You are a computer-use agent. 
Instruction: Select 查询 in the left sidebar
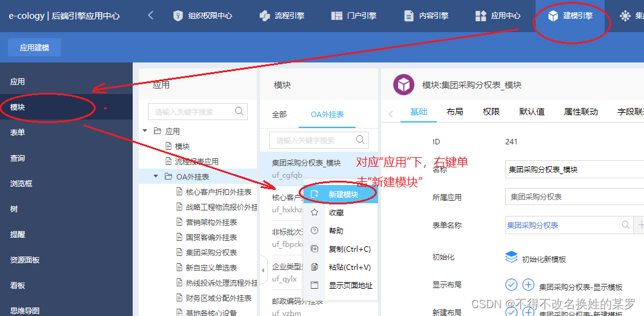tap(66, 158)
